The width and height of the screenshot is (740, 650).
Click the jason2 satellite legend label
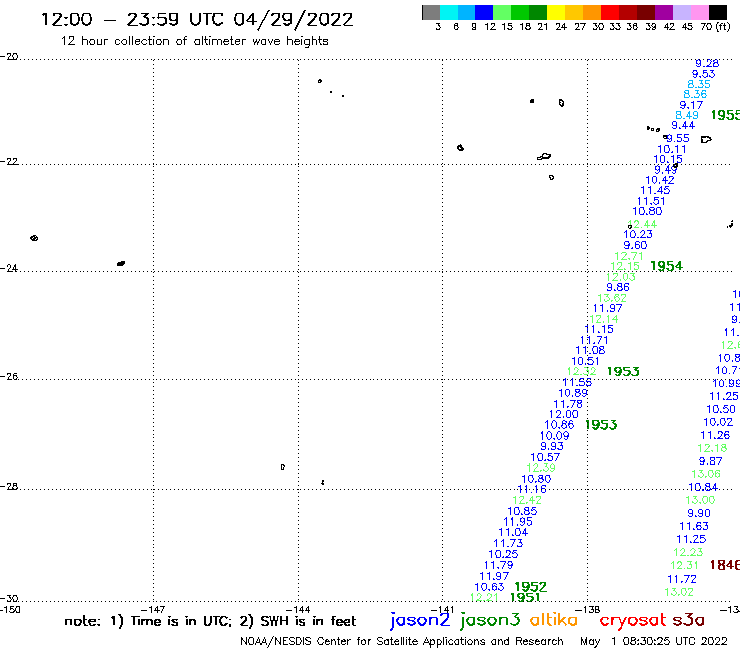pyautogui.click(x=420, y=621)
